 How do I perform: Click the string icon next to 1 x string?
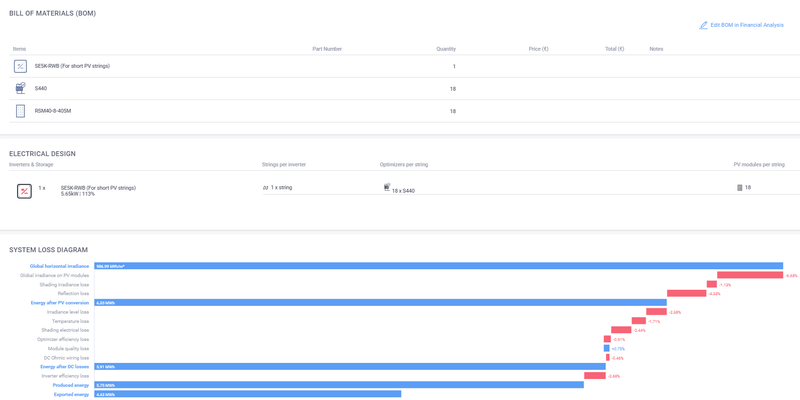coord(265,188)
